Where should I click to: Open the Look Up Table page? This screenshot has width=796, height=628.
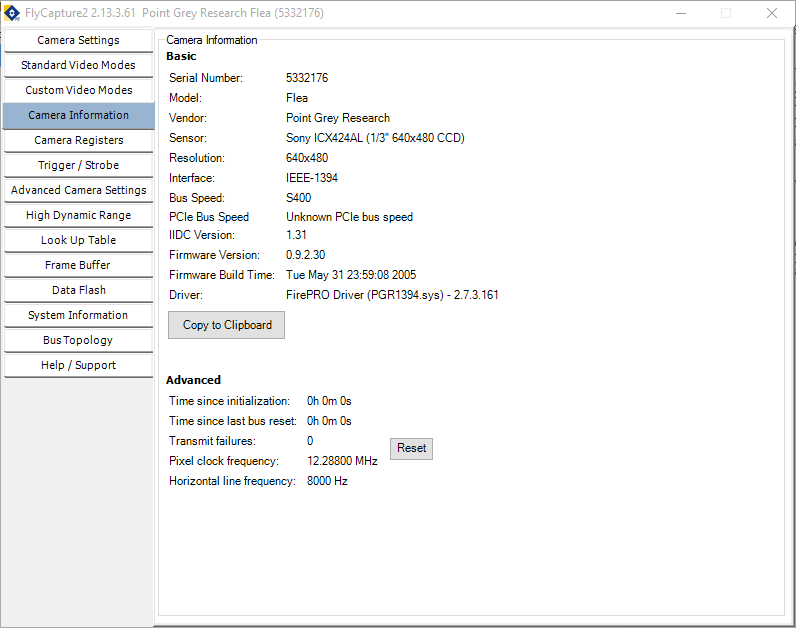click(x=78, y=240)
